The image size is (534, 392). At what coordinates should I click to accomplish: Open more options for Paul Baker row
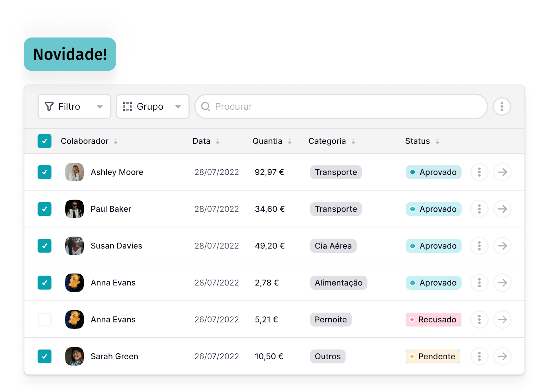coord(479,209)
